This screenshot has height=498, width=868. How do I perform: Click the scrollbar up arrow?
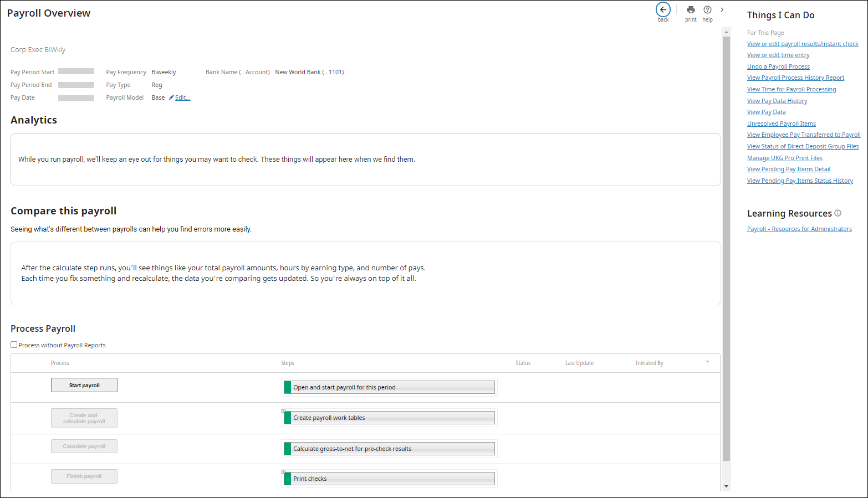click(726, 32)
